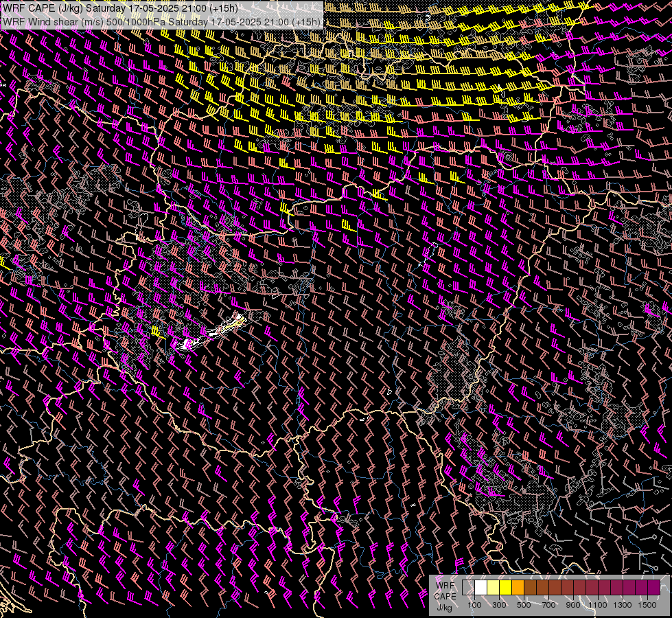Screen dimensions: 672x618
Task: Click the 100 legend value
Action: [x=474, y=605]
